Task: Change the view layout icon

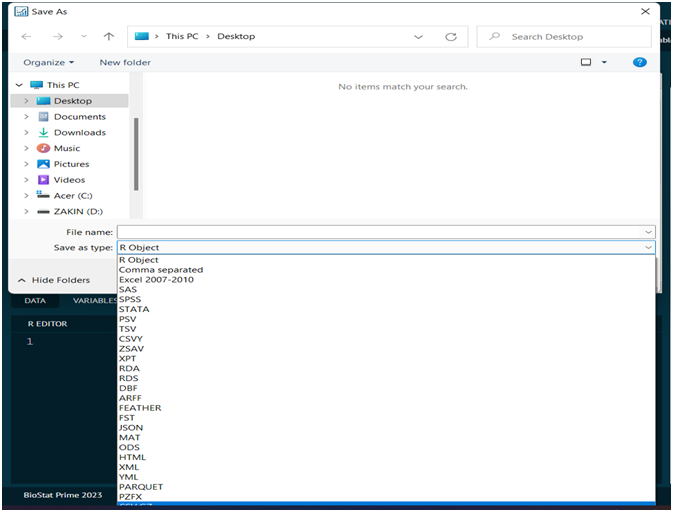Action: (x=586, y=63)
